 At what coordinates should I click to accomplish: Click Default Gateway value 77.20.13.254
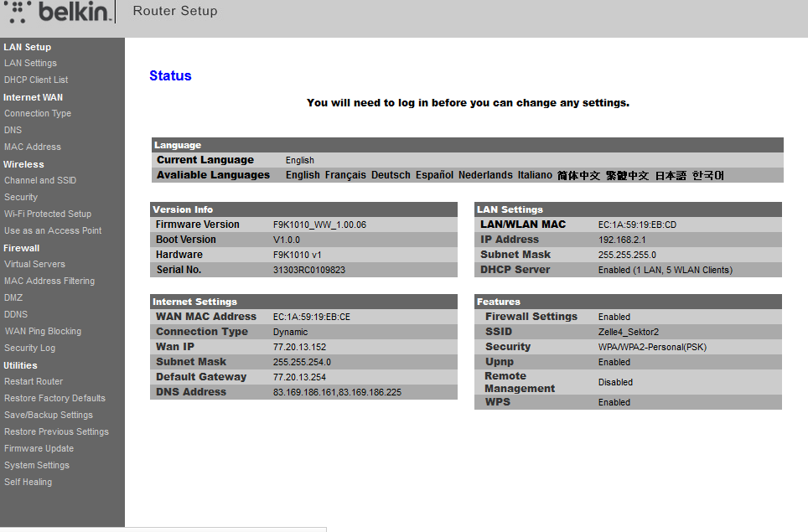pos(299,377)
